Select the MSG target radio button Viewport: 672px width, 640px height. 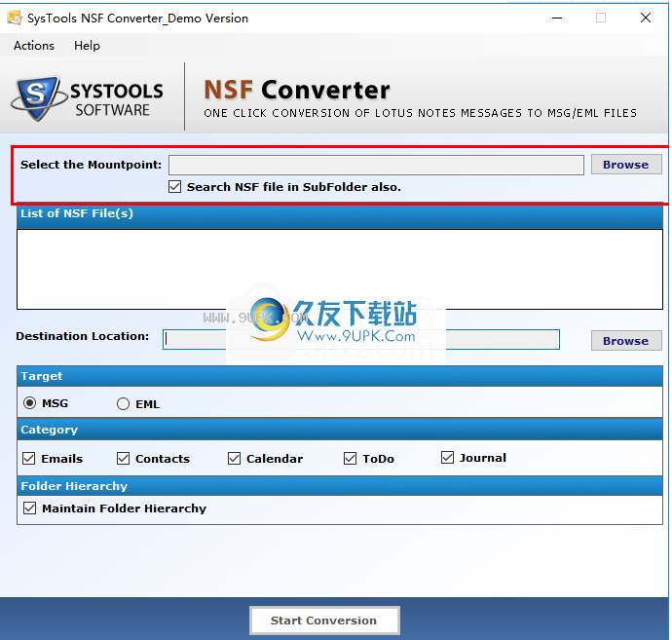(29, 403)
